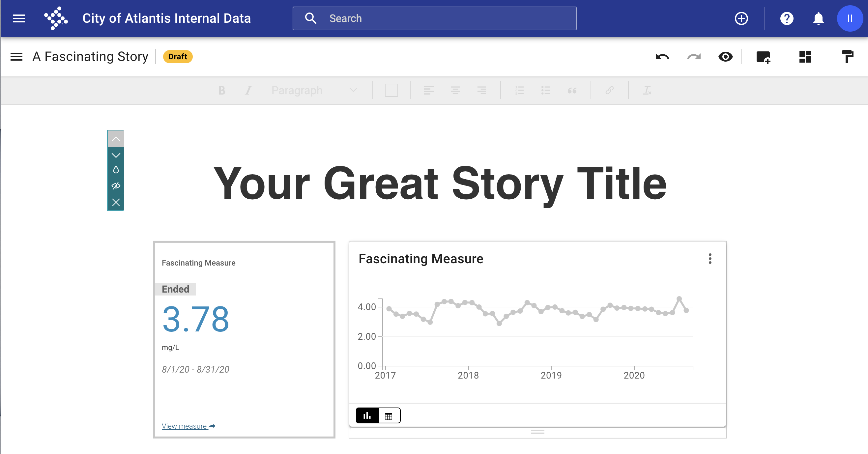Redo the last undone edit
868x454 pixels.
(x=694, y=57)
